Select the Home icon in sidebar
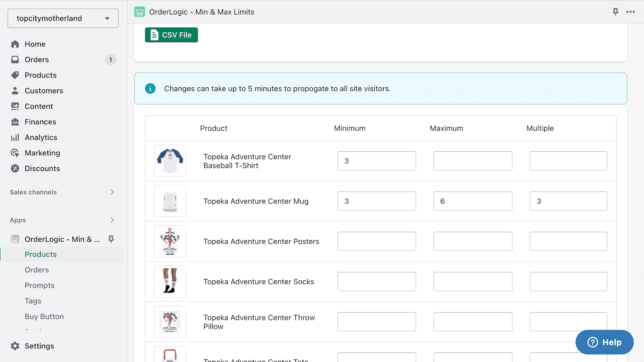 coord(15,44)
